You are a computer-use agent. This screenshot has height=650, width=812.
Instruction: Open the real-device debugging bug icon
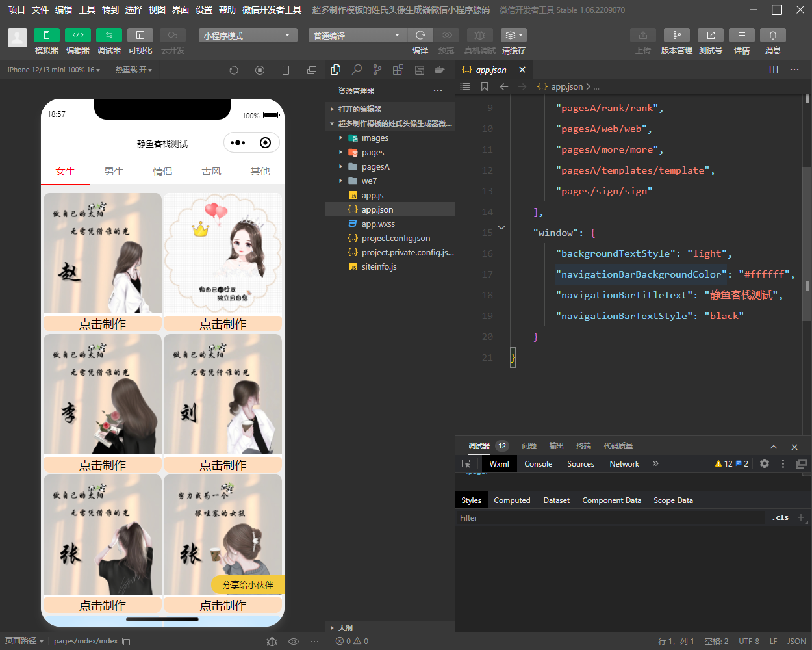(479, 35)
